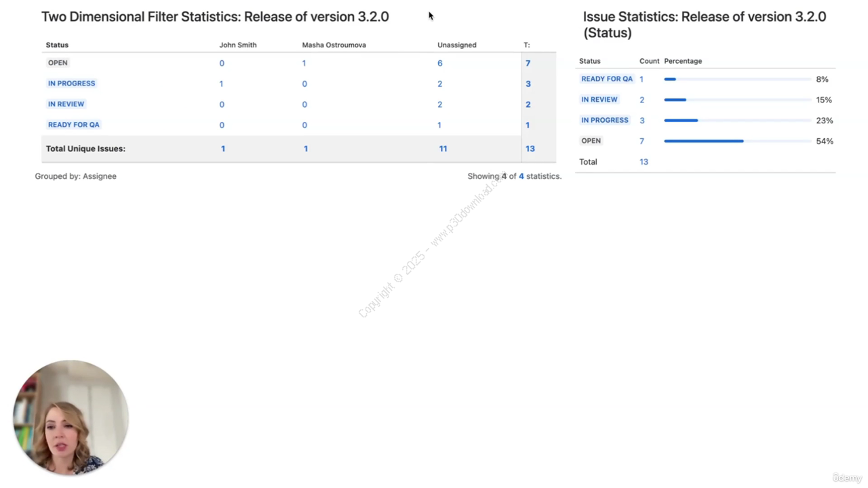Open IN REVIEW status in Issue Statistics

pyautogui.click(x=599, y=100)
